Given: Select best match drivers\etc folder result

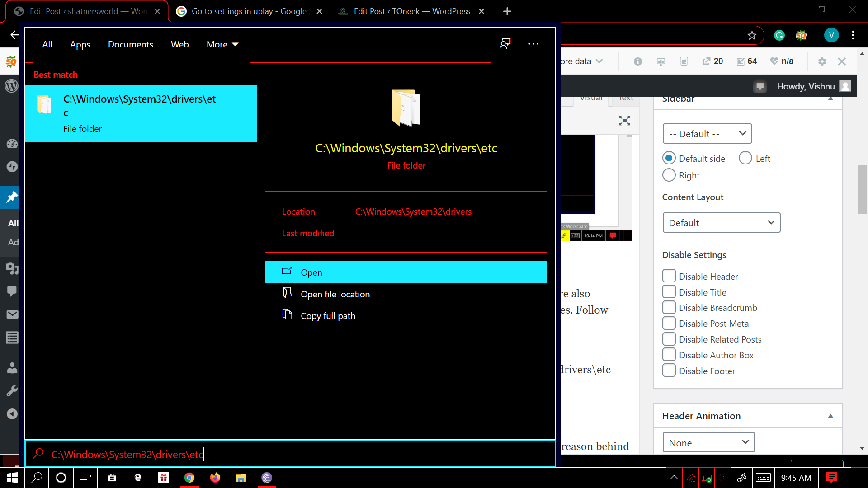Looking at the screenshot, I should pos(141,113).
